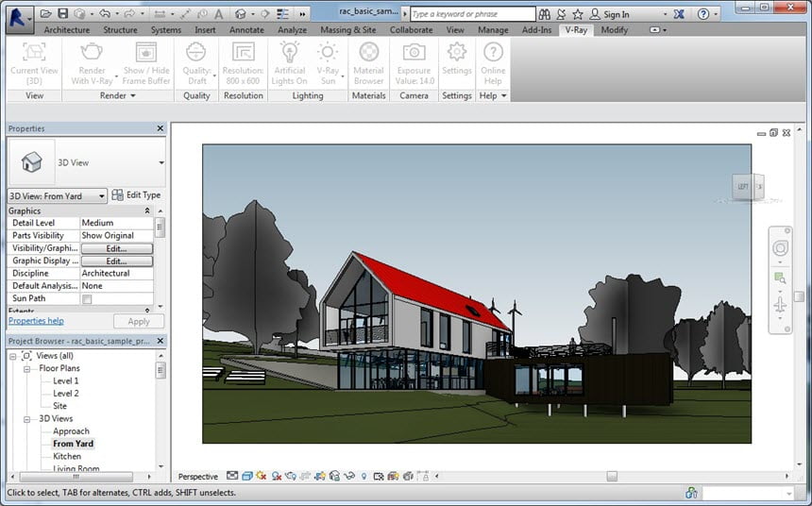This screenshot has height=506, width=812.
Task: Toggle Sun Path off icon in view control bar
Action: [261, 476]
